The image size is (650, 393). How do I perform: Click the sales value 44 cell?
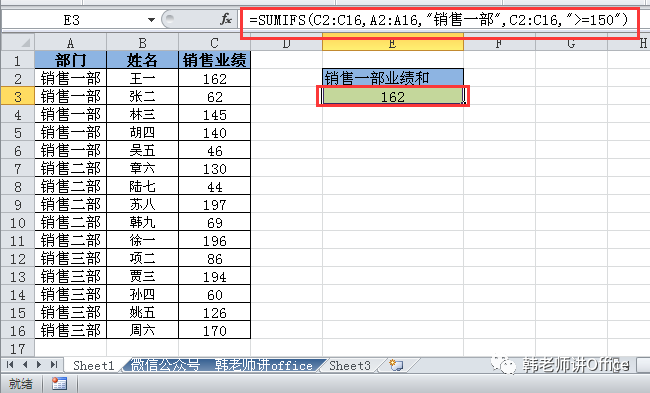tap(214, 187)
